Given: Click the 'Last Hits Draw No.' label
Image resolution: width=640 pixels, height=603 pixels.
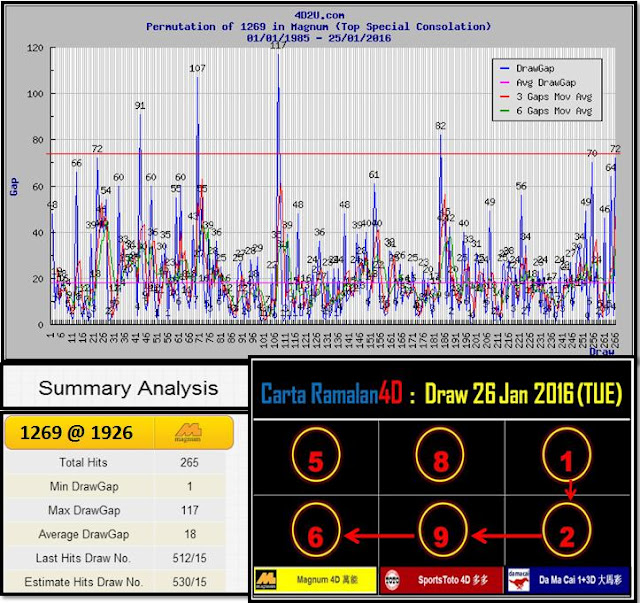Looking at the screenshot, I should tap(83, 558).
